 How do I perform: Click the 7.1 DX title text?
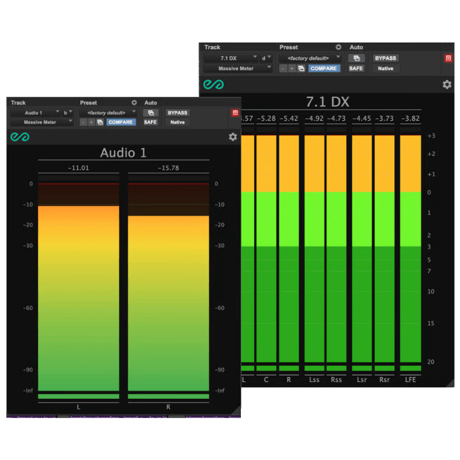(327, 102)
